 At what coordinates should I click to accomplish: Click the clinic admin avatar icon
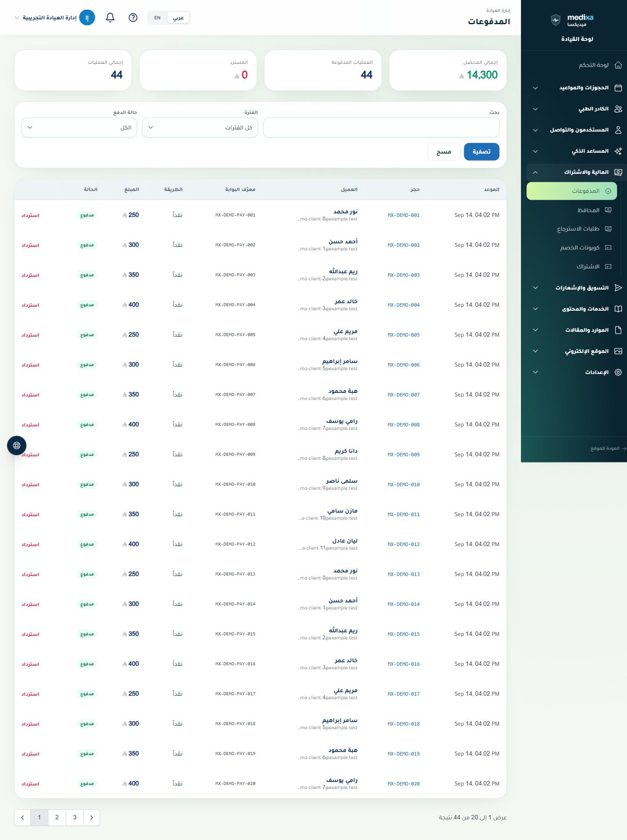(x=87, y=18)
